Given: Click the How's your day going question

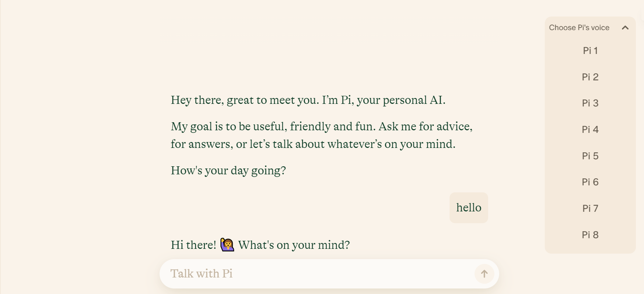Looking at the screenshot, I should point(228,170).
